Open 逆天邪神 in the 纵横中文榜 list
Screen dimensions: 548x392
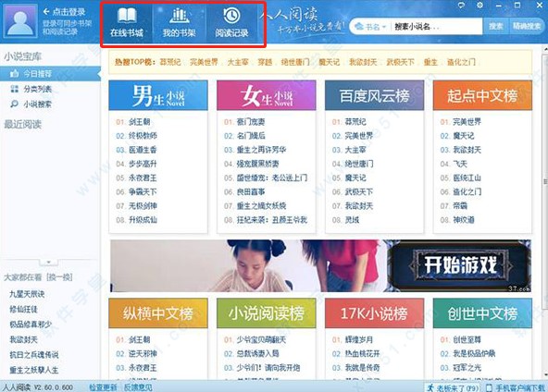click(143, 353)
